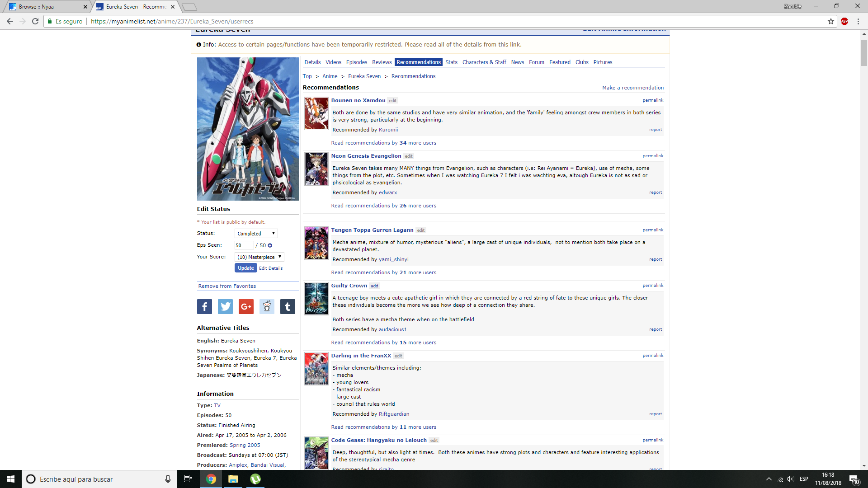This screenshot has height=488, width=868.
Task: Share on Tumblr icon
Action: tap(288, 307)
